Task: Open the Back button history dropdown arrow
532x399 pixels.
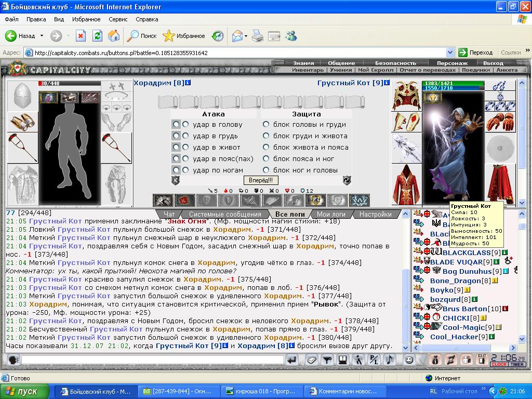Action: point(42,36)
